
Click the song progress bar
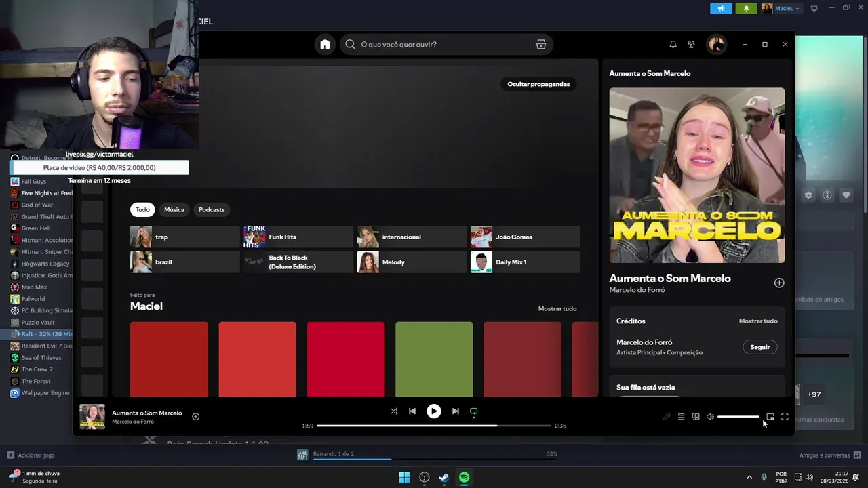tap(433, 426)
